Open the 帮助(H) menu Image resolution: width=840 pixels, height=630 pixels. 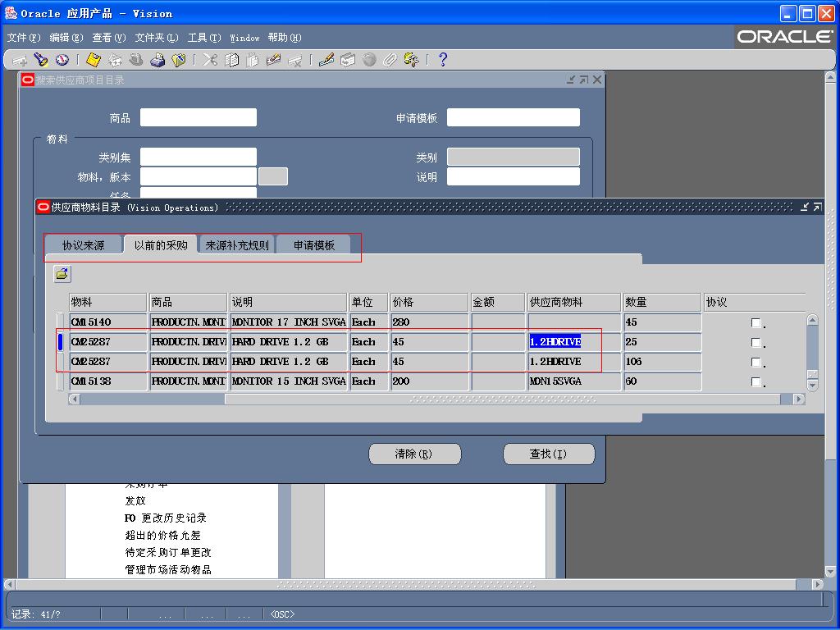(x=285, y=38)
